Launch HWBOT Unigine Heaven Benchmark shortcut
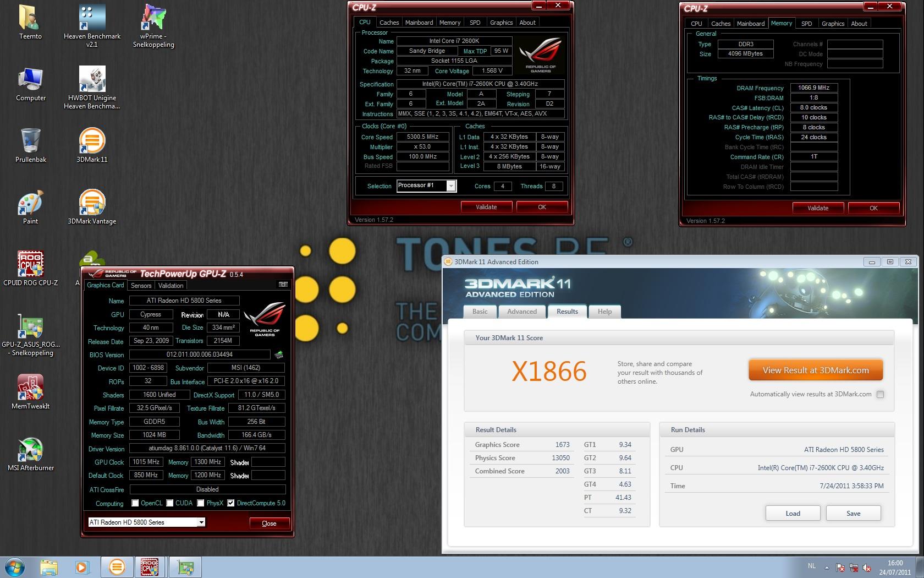The height and width of the screenshot is (578, 924). [x=92, y=88]
